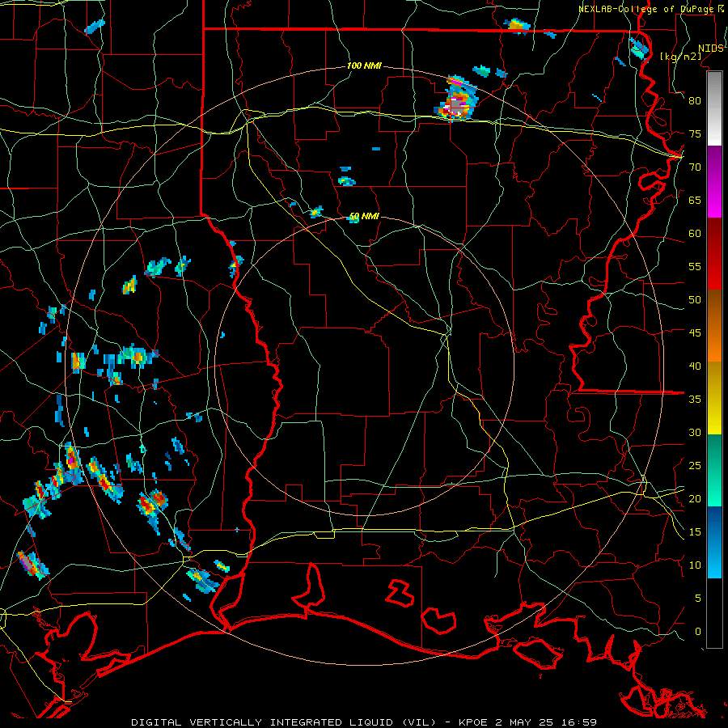Select the green-teal band of the VIL scale
Screen dimensions: 728x728
[x=714, y=470]
